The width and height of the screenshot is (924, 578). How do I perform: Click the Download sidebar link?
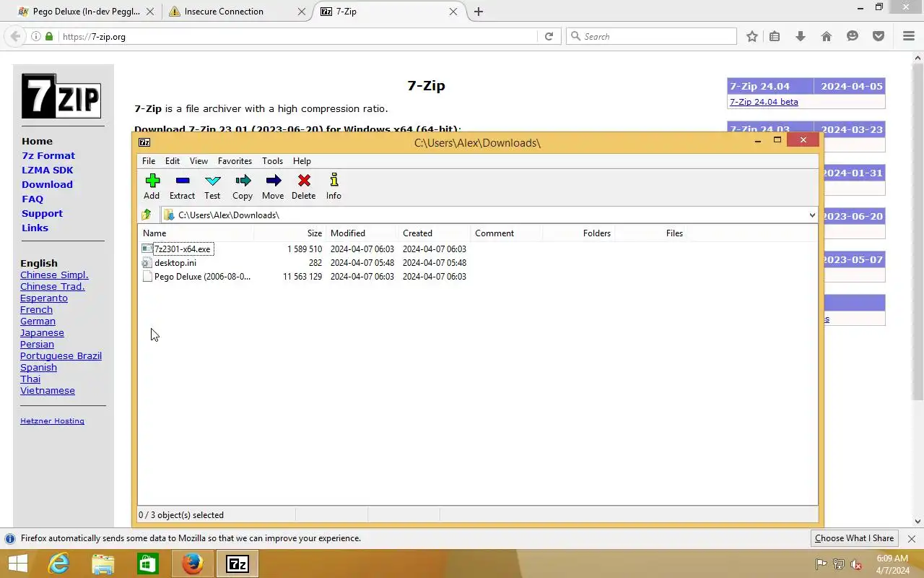pos(47,184)
